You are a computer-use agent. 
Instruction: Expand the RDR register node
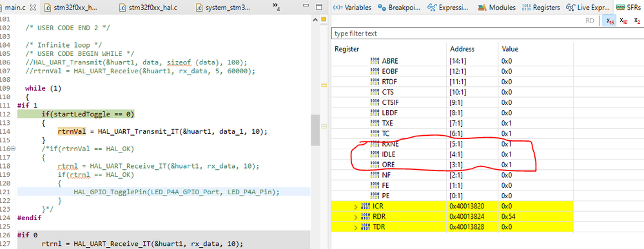pos(356,216)
